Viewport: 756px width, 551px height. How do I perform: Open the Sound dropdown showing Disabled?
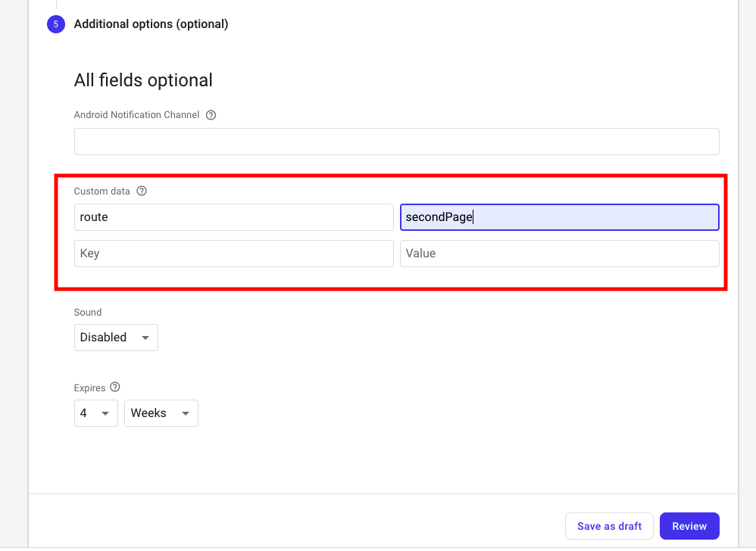(116, 338)
